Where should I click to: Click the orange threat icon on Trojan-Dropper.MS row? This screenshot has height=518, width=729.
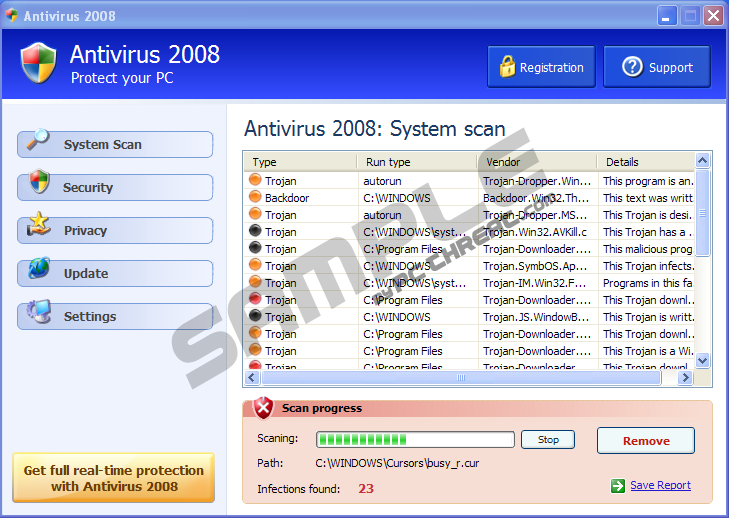(255, 214)
